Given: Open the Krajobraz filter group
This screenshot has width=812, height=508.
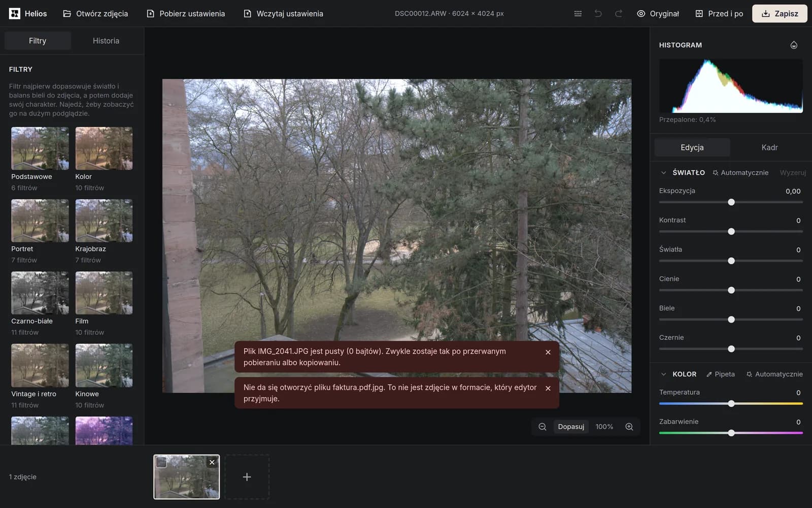Looking at the screenshot, I should (104, 232).
